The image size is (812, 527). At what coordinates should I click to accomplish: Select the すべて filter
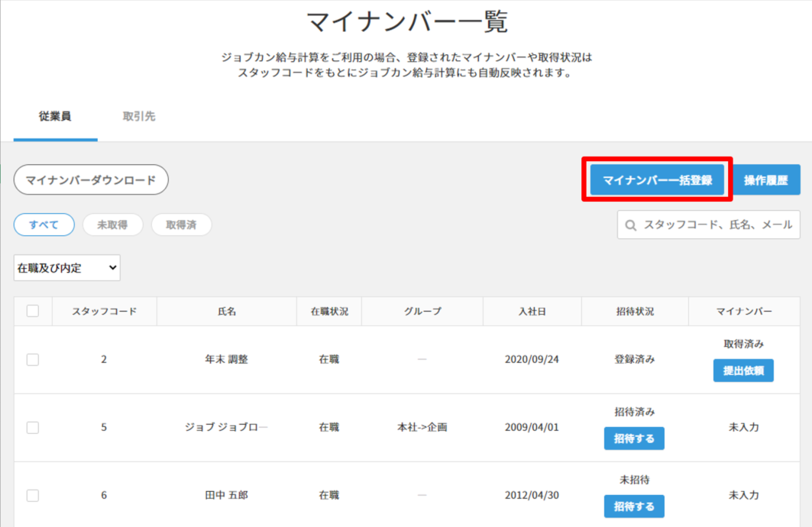[44, 225]
